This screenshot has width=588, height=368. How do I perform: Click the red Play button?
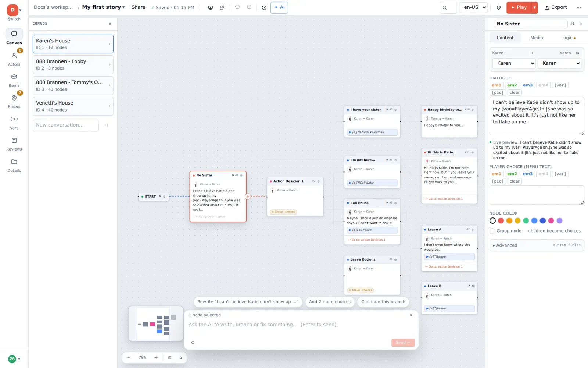519,7
